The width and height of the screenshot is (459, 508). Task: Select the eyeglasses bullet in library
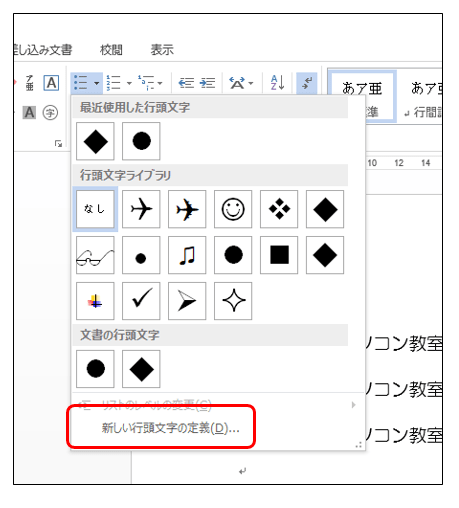click(x=95, y=255)
